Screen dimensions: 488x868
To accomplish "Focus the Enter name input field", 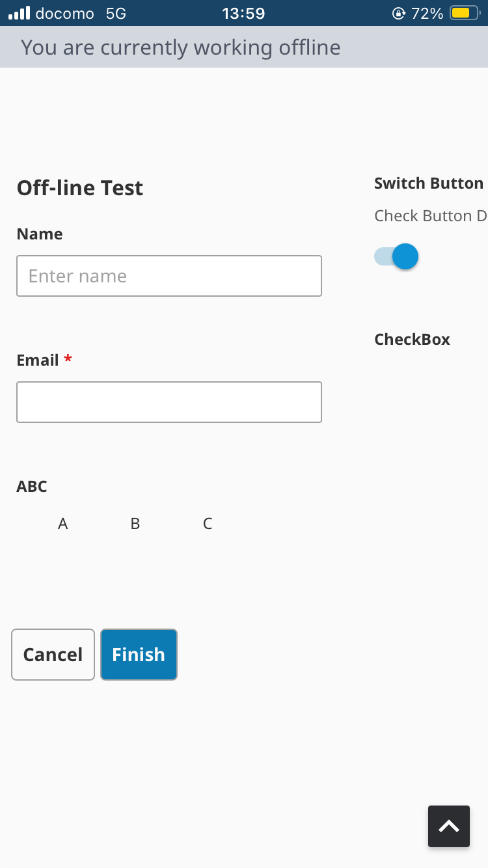I will [x=169, y=276].
